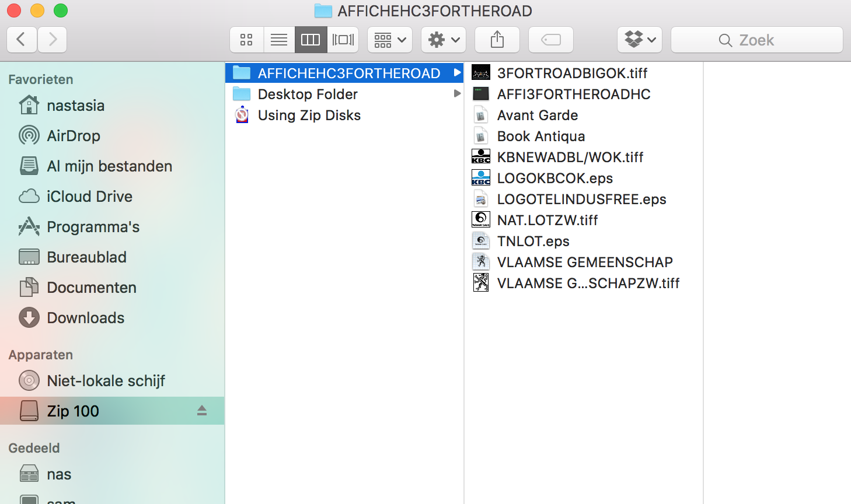Click the Edit Tags toolbar button
This screenshot has height=504, width=851.
pos(551,40)
